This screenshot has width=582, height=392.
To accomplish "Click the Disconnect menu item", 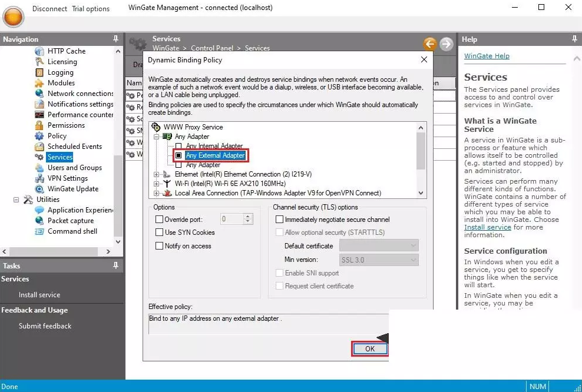I will [x=49, y=9].
